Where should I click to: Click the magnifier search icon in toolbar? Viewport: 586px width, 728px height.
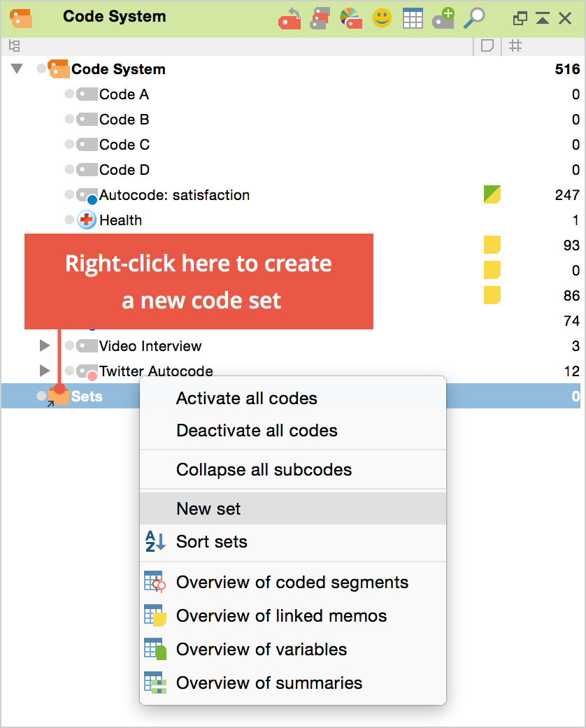click(474, 18)
